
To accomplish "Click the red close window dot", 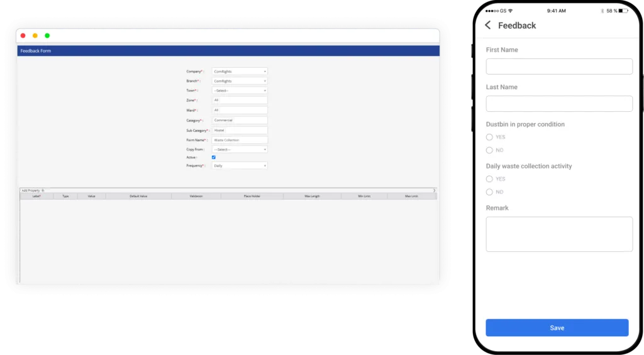I will tap(23, 36).
